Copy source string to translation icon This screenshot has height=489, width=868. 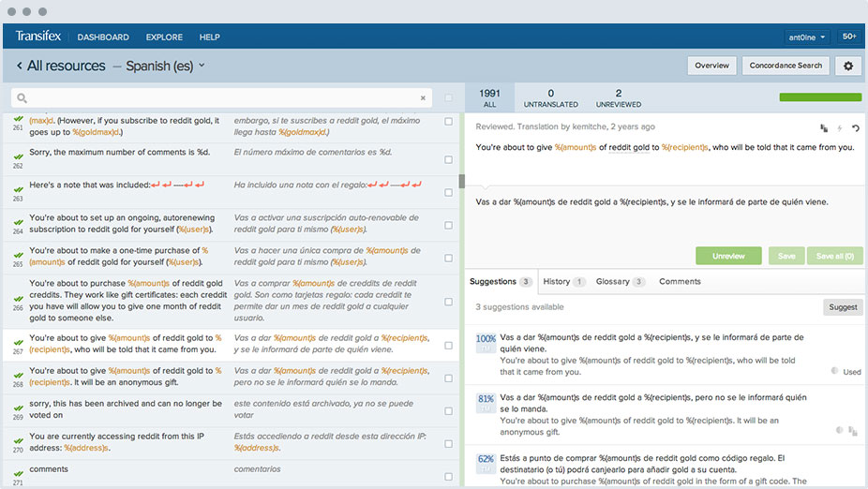point(824,128)
